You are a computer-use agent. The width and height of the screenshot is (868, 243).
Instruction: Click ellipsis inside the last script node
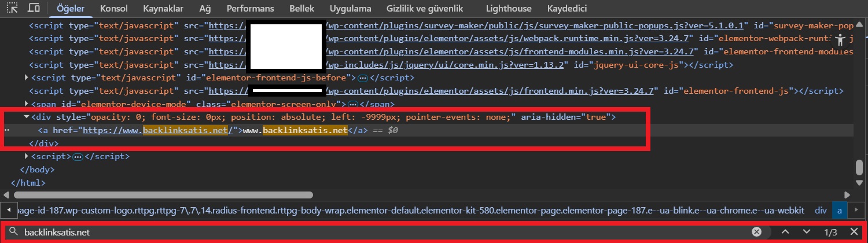coord(79,157)
